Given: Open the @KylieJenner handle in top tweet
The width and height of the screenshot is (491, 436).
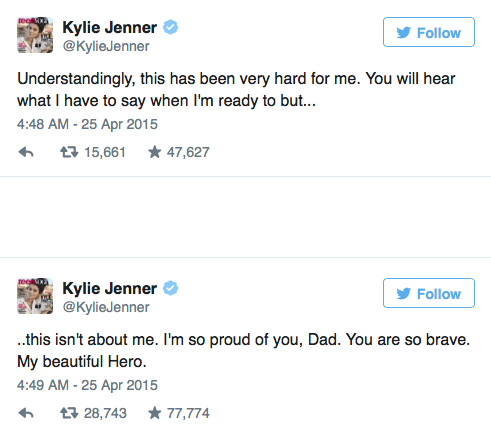Looking at the screenshot, I should pyautogui.click(x=106, y=46).
